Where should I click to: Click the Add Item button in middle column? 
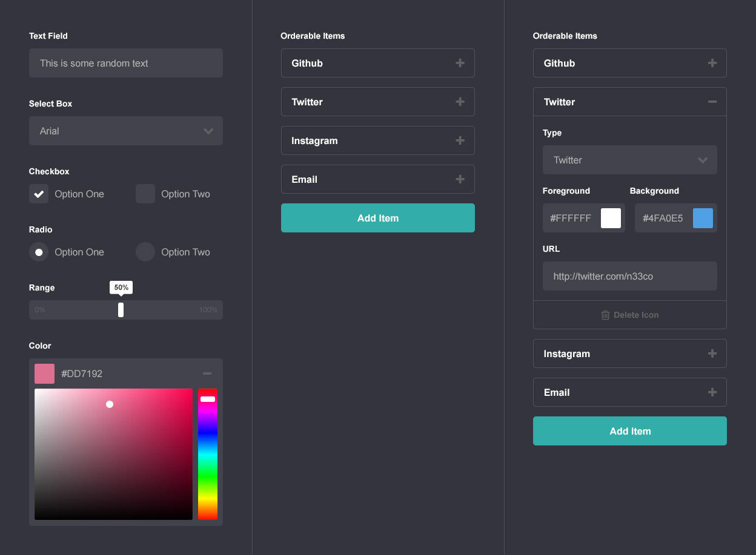pos(377,218)
